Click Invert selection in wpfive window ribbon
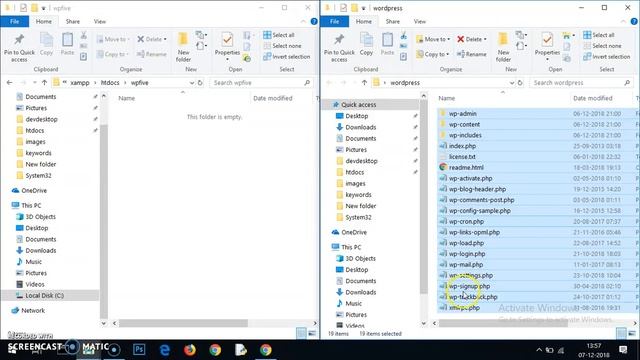The image size is (640, 360). tap(287, 57)
